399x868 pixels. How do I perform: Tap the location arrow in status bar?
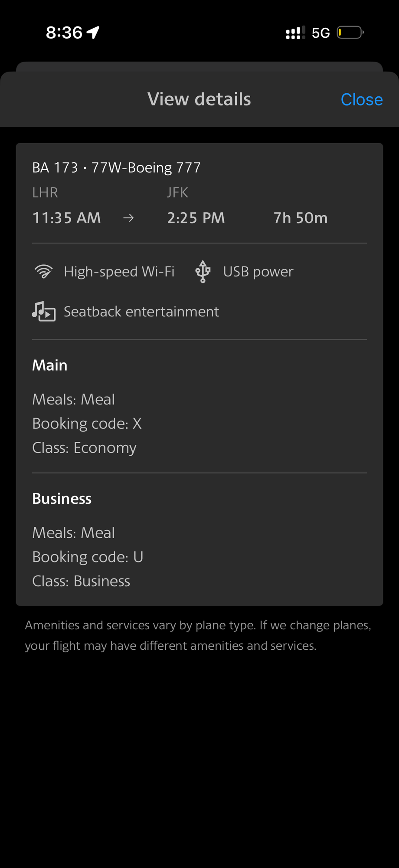coord(93,33)
